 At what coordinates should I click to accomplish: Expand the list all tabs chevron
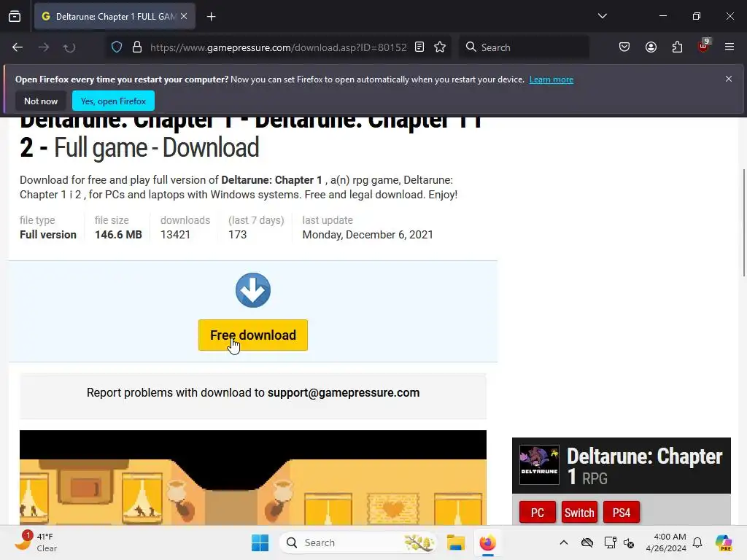602,16
